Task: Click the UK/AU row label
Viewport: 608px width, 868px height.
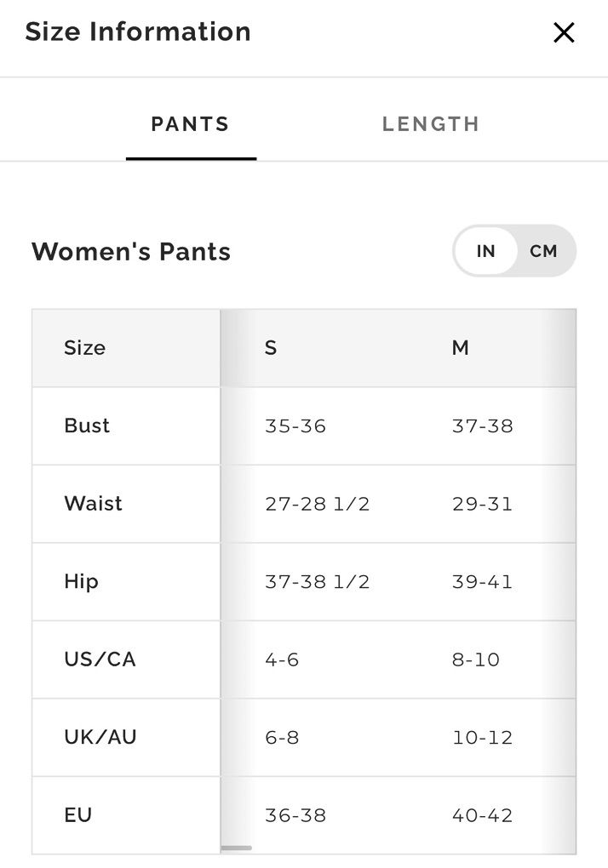Action: [100, 737]
